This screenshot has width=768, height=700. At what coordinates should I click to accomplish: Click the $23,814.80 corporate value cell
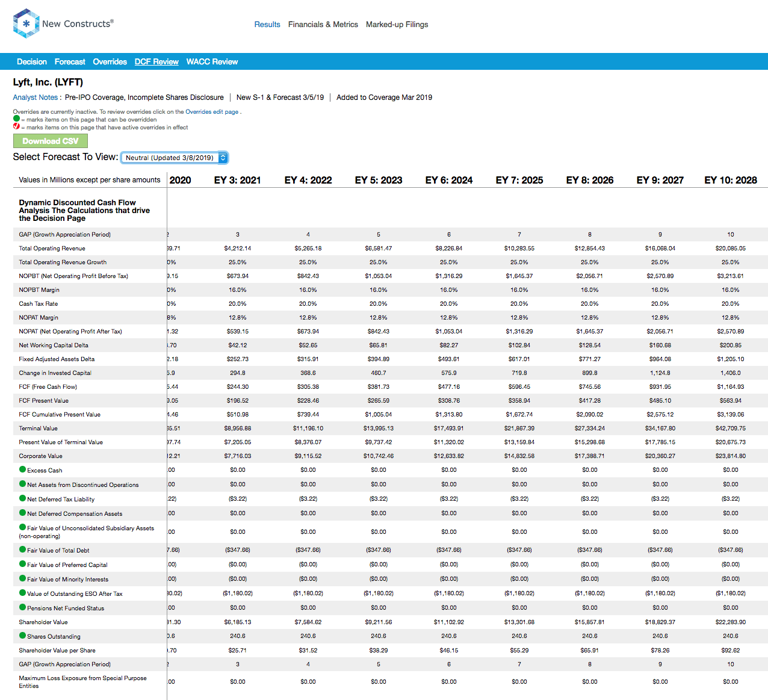tap(731, 456)
